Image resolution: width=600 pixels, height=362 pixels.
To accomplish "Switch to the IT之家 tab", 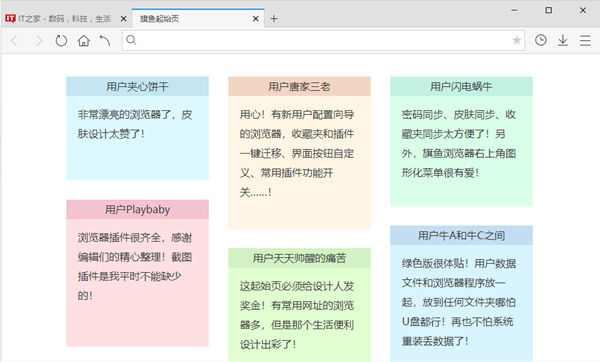I will [66, 18].
